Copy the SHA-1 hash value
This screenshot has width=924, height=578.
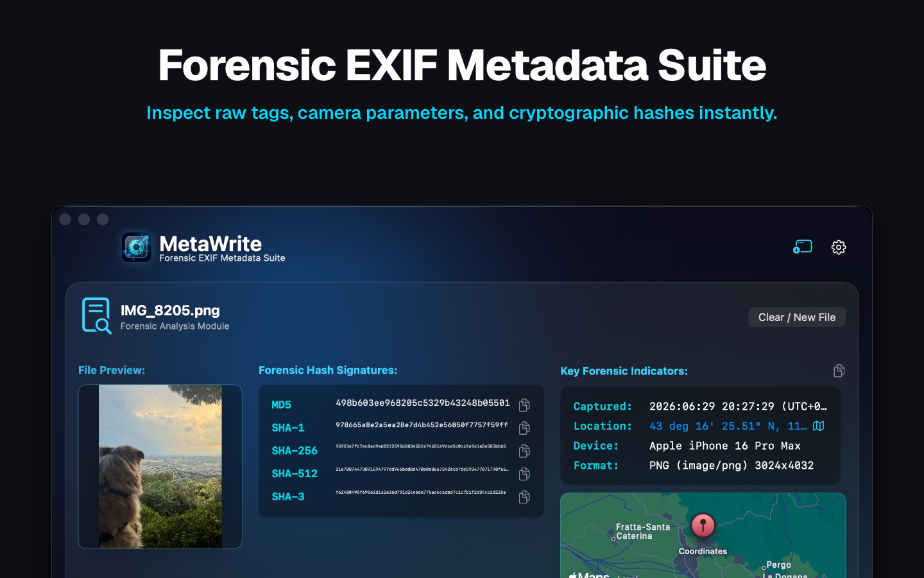point(524,428)
